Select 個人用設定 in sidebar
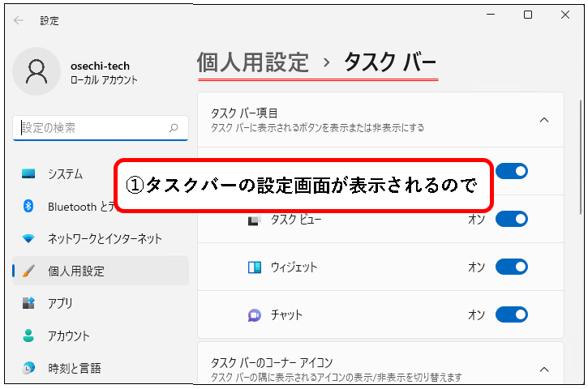This screenshot has height=389, width=588. [100, 271]
